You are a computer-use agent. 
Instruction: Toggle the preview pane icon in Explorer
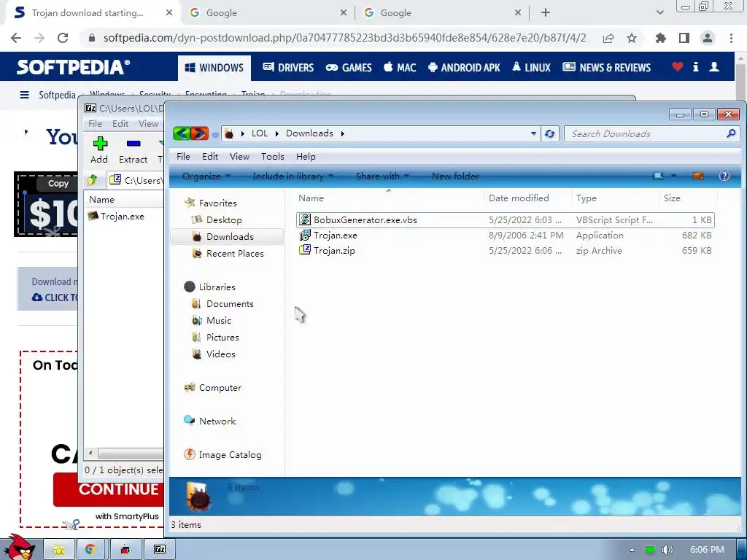[698, 176]
